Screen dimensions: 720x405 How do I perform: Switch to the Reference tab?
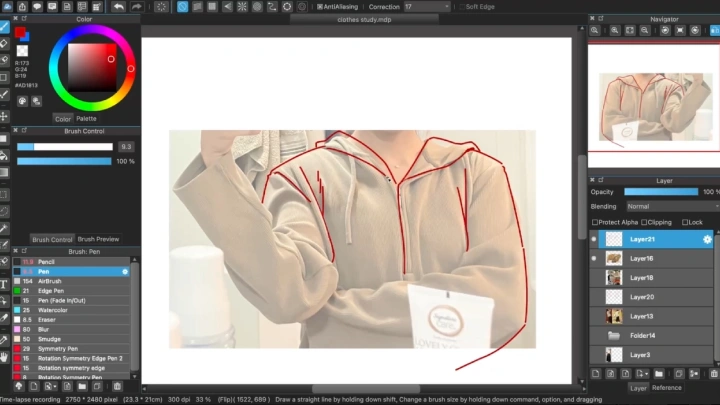click(666, 387)
